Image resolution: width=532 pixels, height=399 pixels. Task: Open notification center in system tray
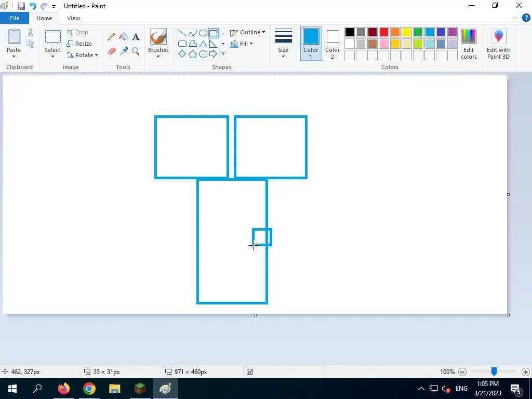[515, 389]
